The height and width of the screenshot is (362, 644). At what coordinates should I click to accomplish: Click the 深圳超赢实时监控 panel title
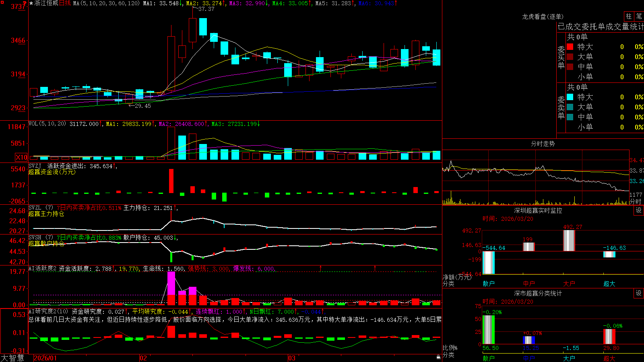point(538,210)
